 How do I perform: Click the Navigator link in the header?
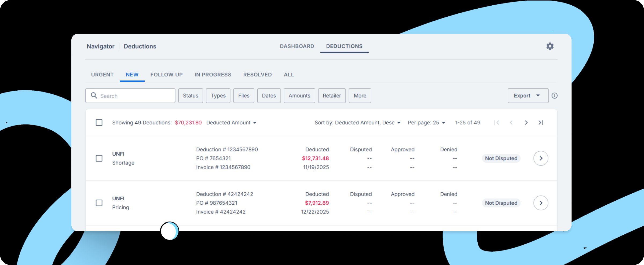click(100, 46)
